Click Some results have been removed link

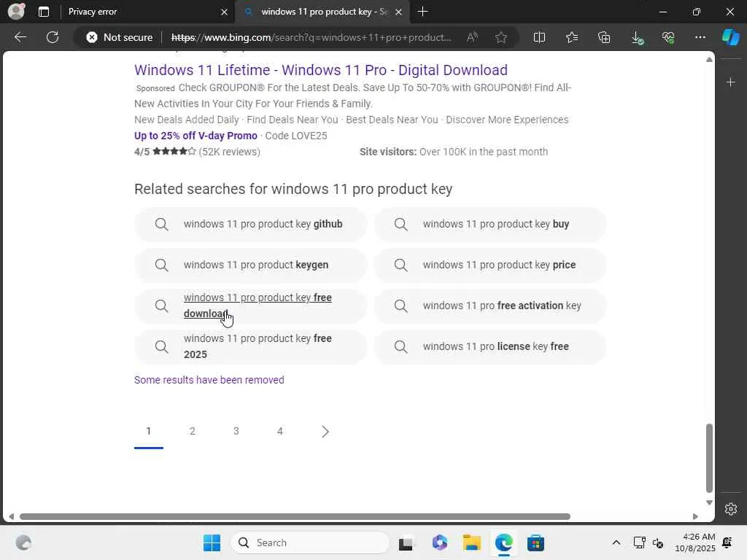click(x=209, y=380)
